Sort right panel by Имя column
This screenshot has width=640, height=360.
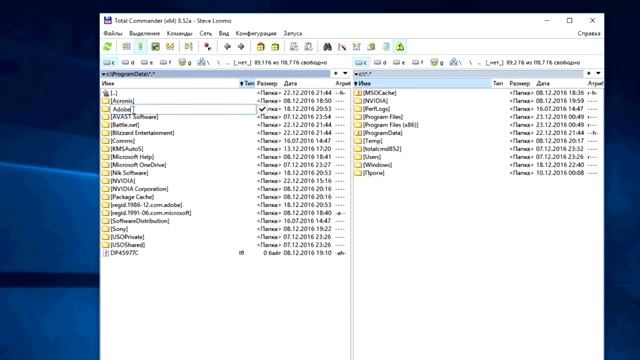pos(422,83)
